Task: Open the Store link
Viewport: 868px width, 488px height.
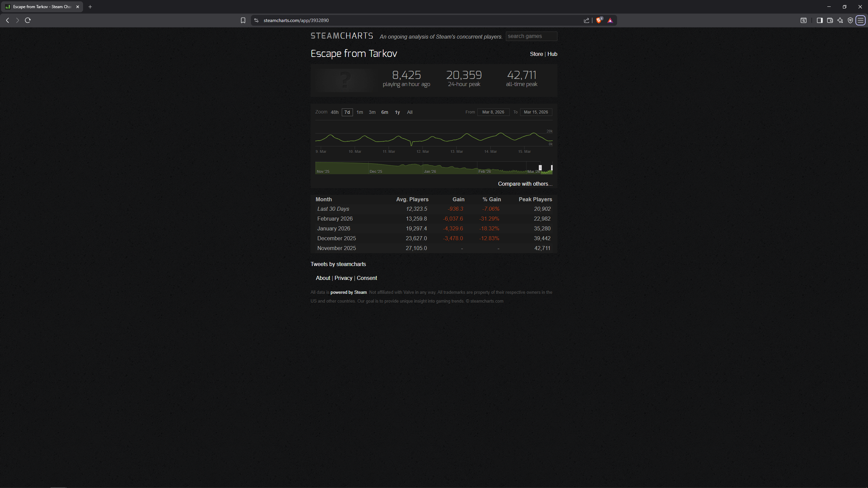Action: click(536, 54)
